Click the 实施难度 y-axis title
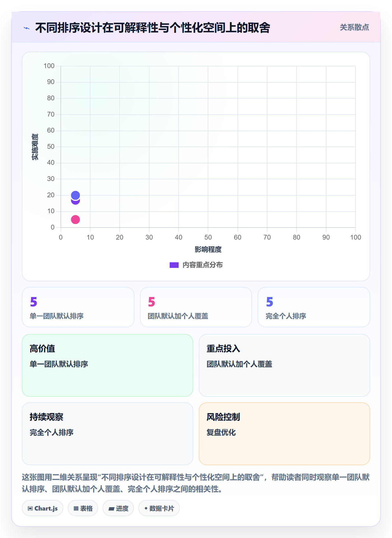Viewport: 392px width, 538px height. point(35,147)
